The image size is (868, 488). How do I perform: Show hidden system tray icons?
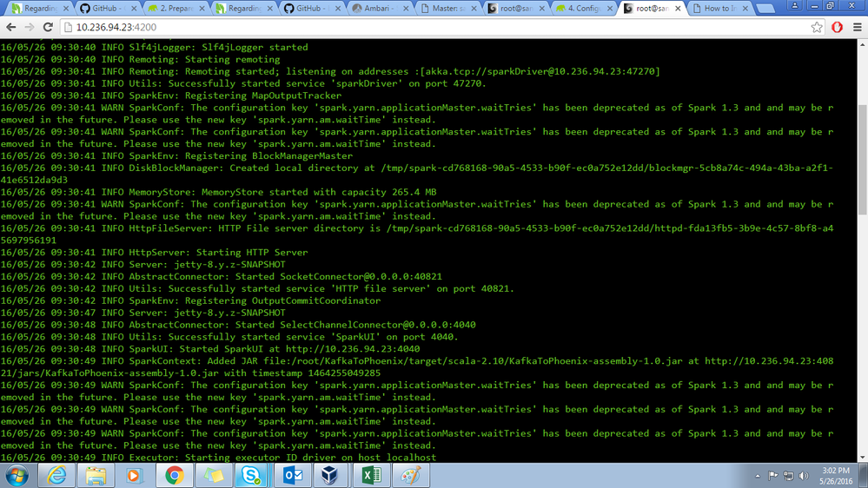pos(758,476)
